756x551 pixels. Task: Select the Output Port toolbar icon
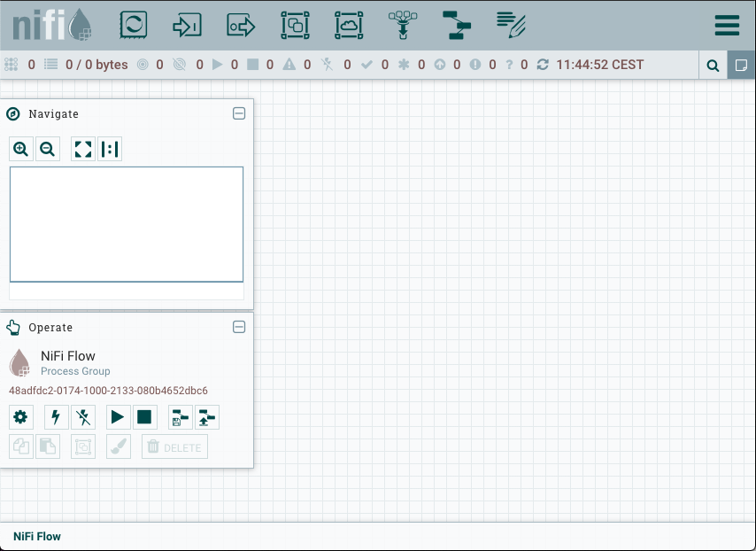[241, 26]
